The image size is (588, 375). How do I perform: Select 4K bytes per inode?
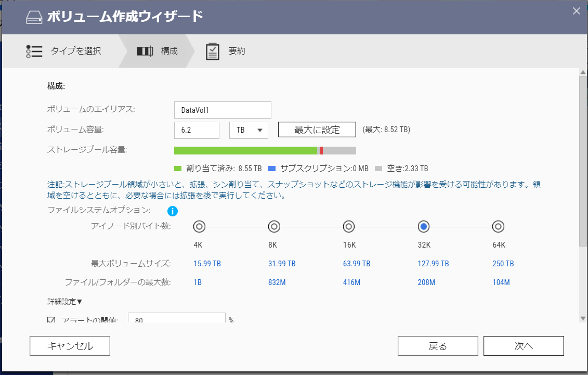pyautogui.click(x=199, y=226)
